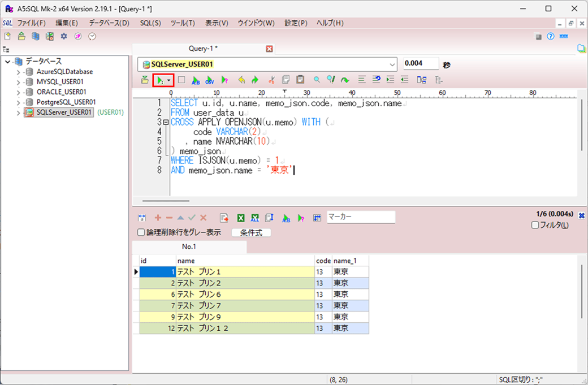Viewport: 588px width, 385px height.
Task: Open the ツール(T) menu
Action: click(x=183, y=23)
